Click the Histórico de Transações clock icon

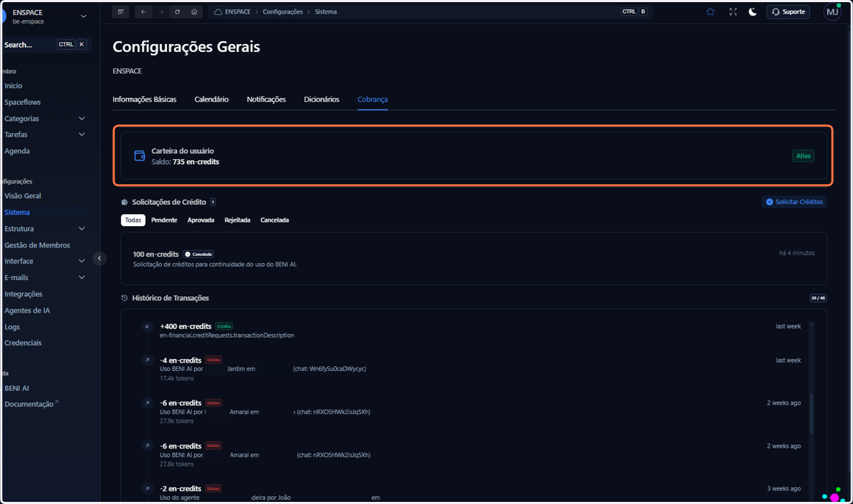point(124,298)
